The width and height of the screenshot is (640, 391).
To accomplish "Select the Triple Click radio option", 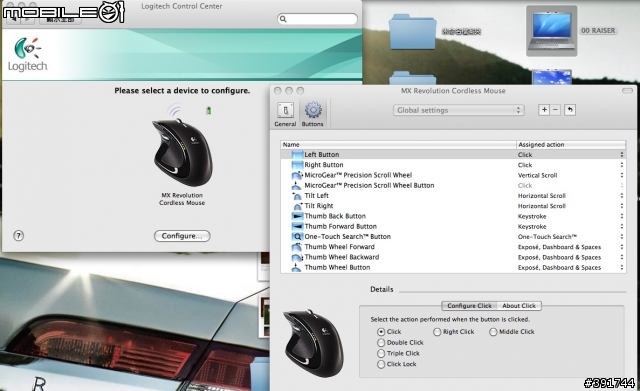I will pos(381,353).
